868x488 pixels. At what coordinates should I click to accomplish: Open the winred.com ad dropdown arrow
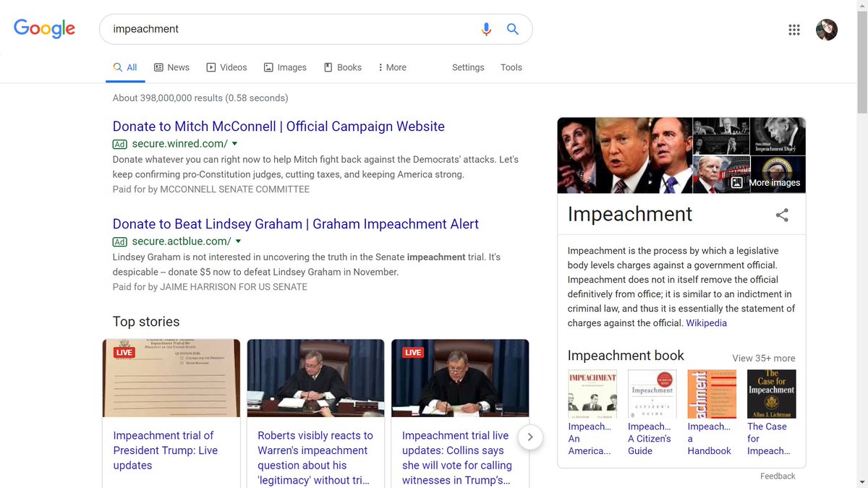coord(235,144)
